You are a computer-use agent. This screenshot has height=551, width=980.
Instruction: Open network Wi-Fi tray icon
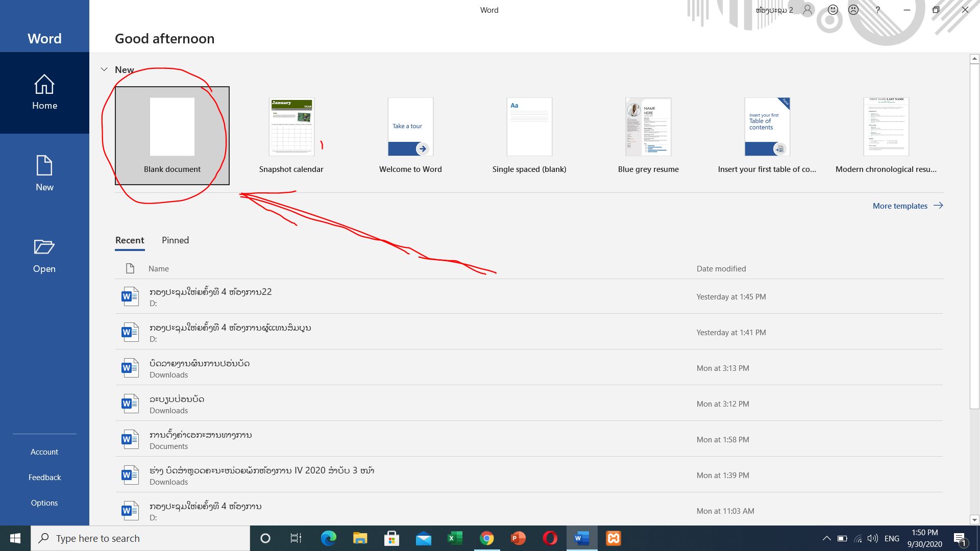click(x=858, y=538)
